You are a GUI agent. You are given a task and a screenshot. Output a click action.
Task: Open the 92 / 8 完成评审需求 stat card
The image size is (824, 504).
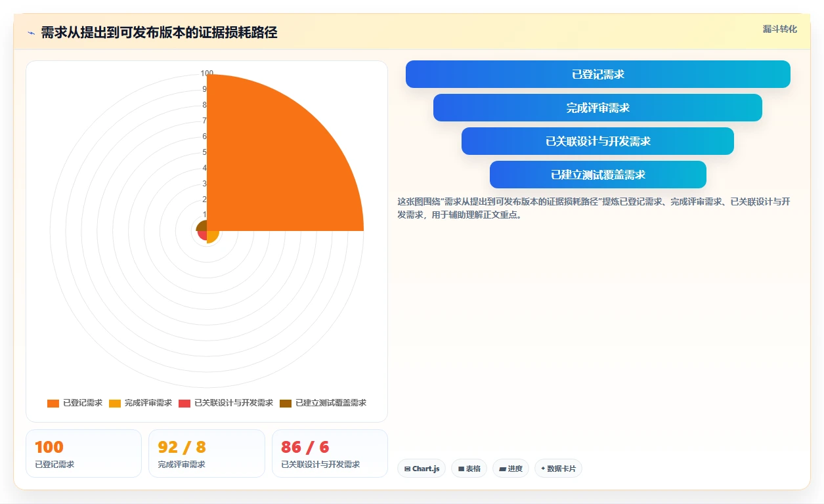207,453
